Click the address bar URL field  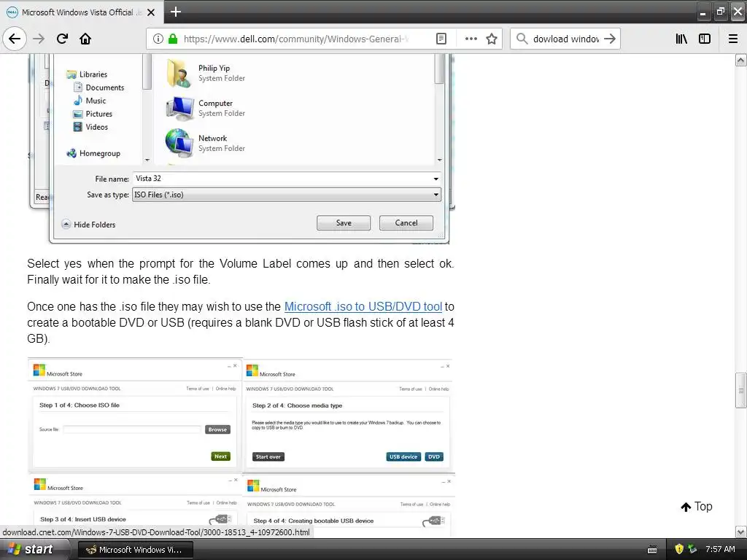click(x=295, y=39)
